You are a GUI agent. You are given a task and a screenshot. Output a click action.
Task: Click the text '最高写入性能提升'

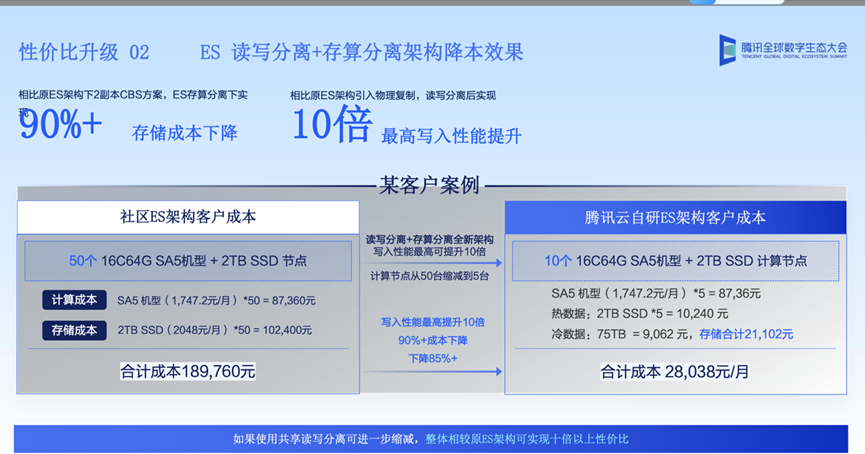click(x=451, y=136)
